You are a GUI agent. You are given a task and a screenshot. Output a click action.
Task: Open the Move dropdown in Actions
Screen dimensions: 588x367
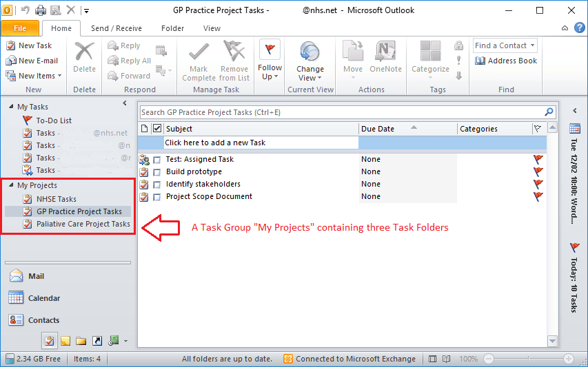353,60
